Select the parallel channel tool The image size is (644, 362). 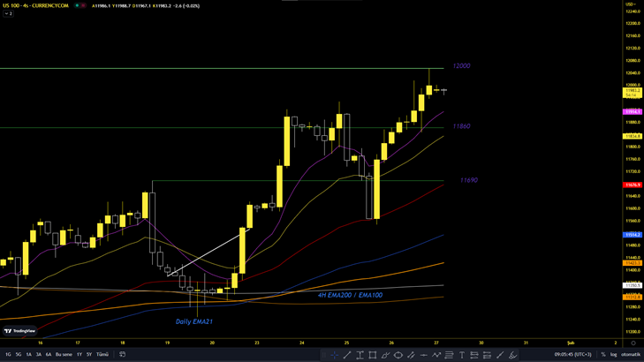point(411,355)
